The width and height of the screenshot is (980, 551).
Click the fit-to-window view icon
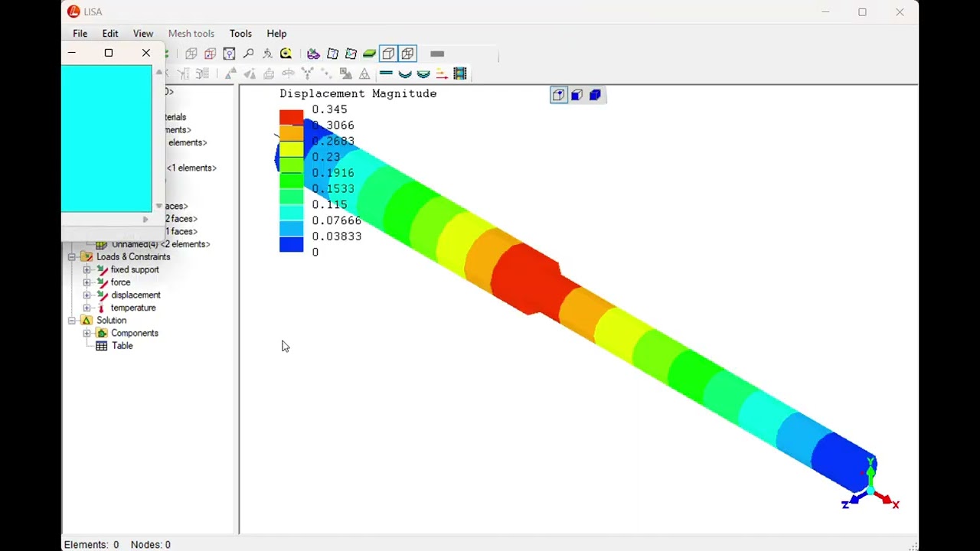click(229, 54)
